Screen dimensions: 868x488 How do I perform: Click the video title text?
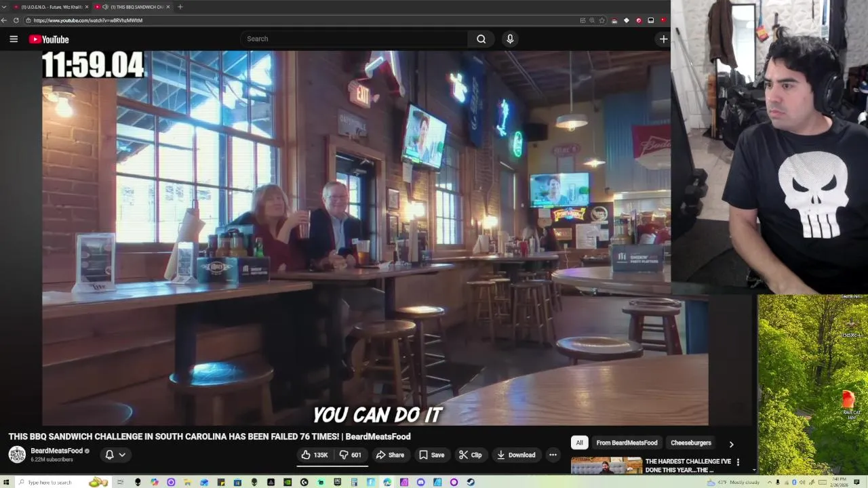[x=210, y=436]
